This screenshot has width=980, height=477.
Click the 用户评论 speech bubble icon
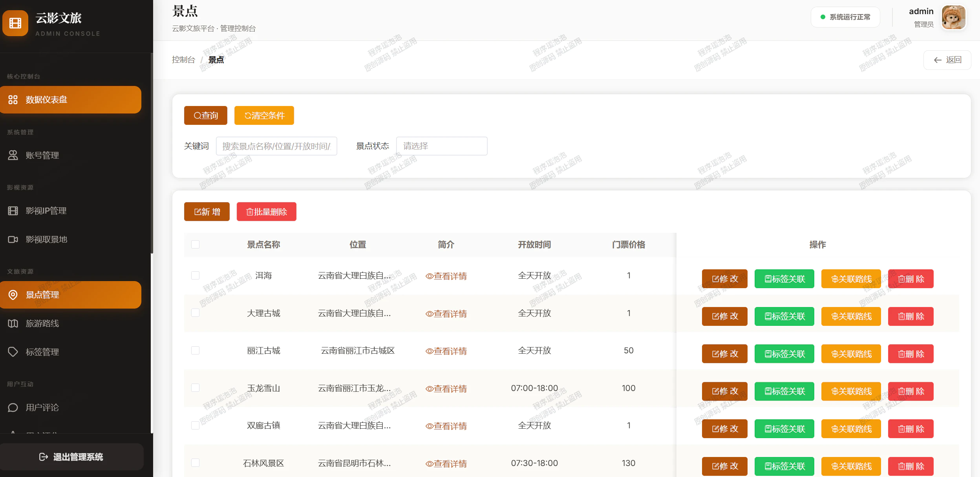click(13, 408)
